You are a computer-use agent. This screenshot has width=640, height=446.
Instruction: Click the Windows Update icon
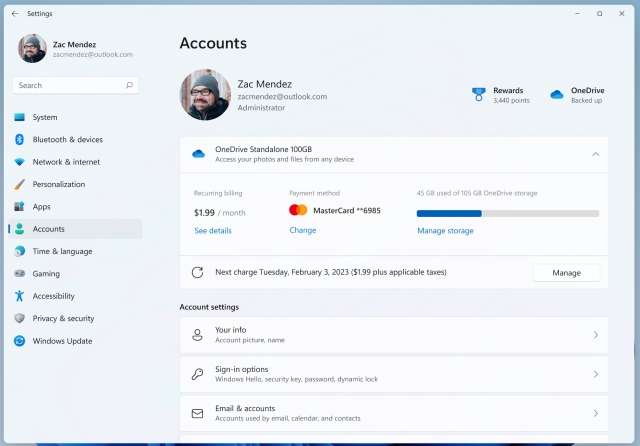tap(19, 341)
